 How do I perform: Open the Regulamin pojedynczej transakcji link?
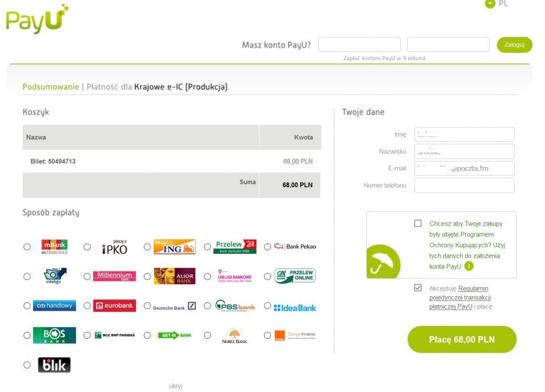[460, 297]
